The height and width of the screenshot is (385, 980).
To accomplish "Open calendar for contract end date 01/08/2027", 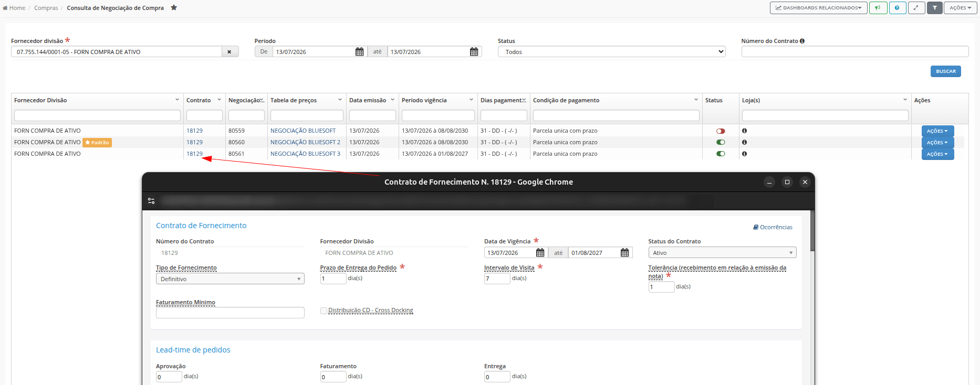I will (625, 253).
